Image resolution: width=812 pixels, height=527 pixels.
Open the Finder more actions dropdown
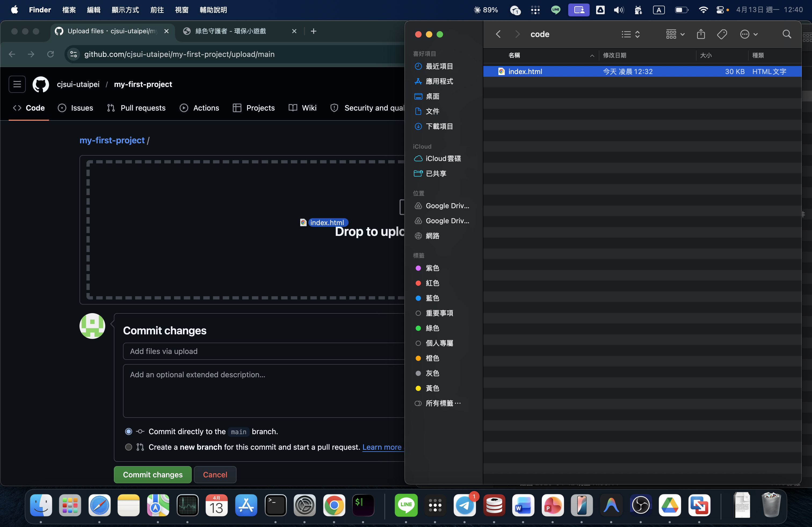[749, 34]
